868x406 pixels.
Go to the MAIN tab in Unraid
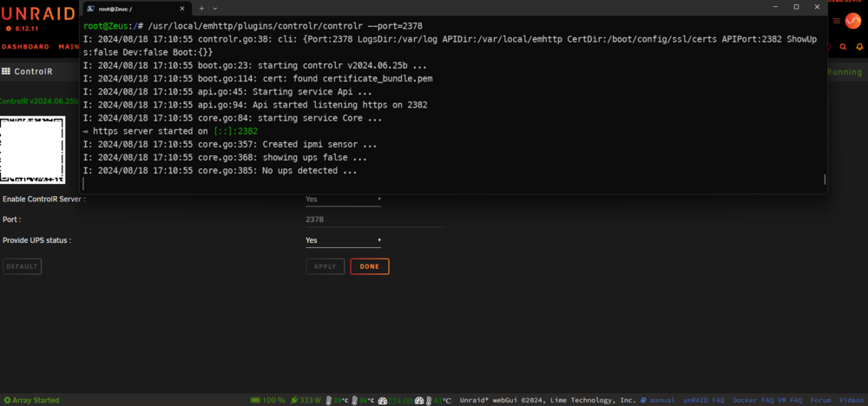click(x=69, y=47)
